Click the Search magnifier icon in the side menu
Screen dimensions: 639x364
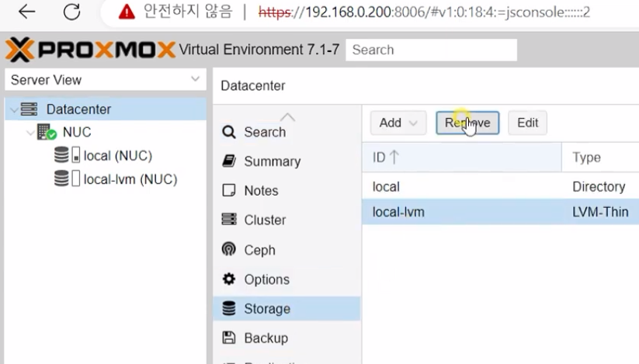tap(228, 132)
